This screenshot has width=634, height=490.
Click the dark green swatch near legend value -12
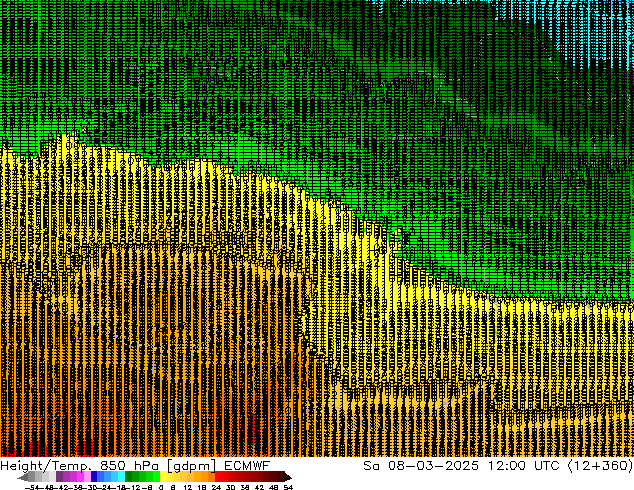click(129, 476)
